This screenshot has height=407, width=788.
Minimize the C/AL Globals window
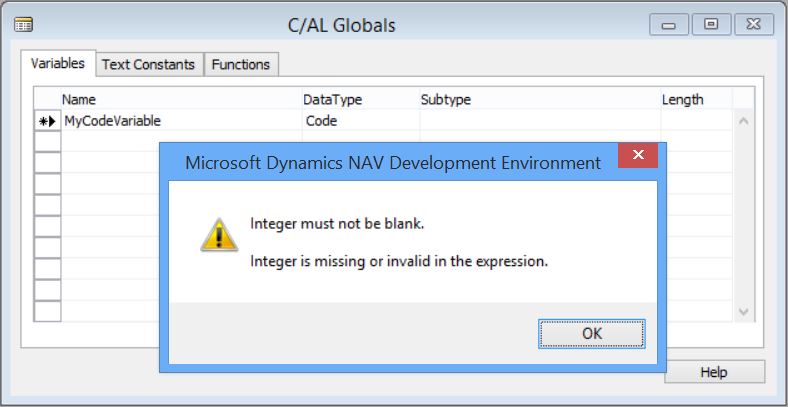point(669,25)
